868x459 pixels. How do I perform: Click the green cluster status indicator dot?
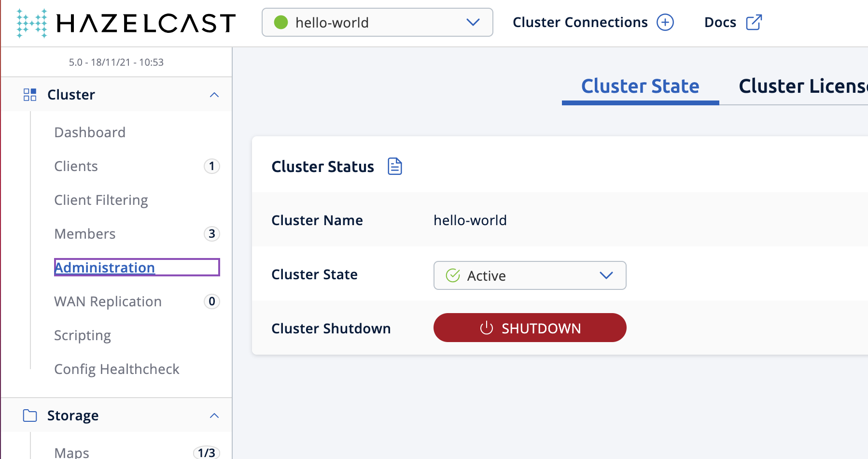coord(280,22)
